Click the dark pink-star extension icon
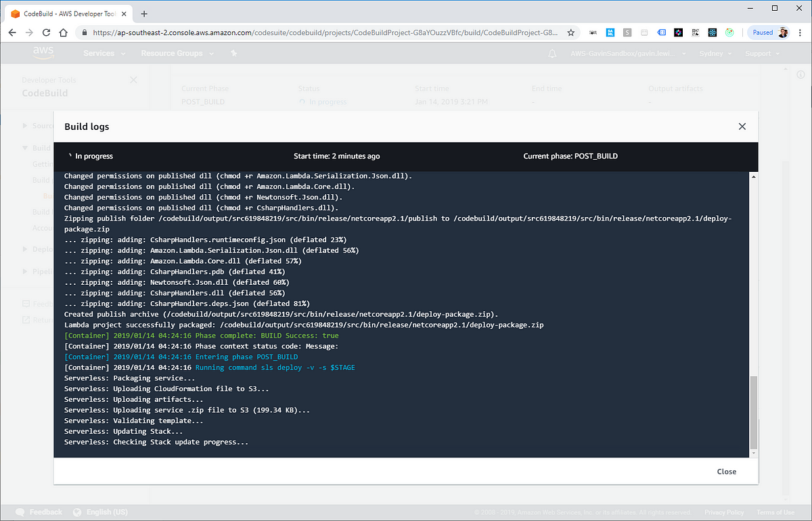 tap(679, 32)
